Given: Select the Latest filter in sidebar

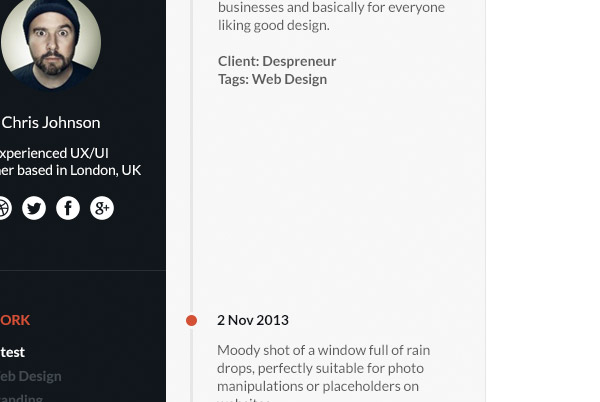Looking at the screenshot, I should (13, 352).
